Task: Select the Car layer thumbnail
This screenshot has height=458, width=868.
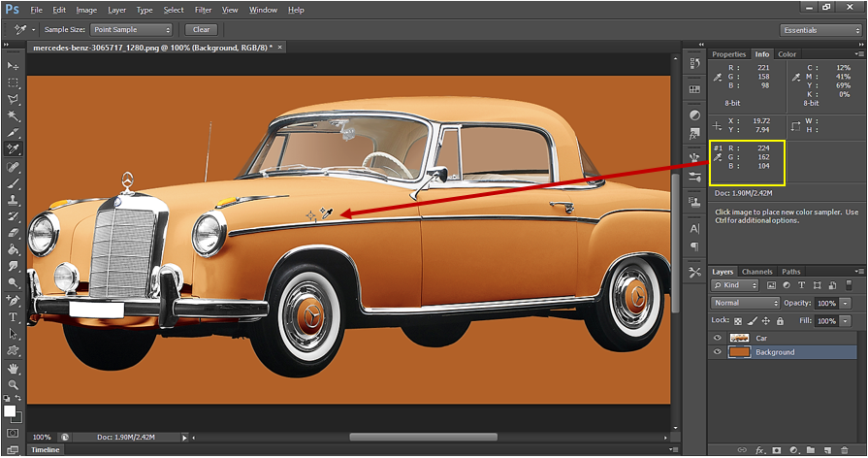Action: tap(738, 338)
